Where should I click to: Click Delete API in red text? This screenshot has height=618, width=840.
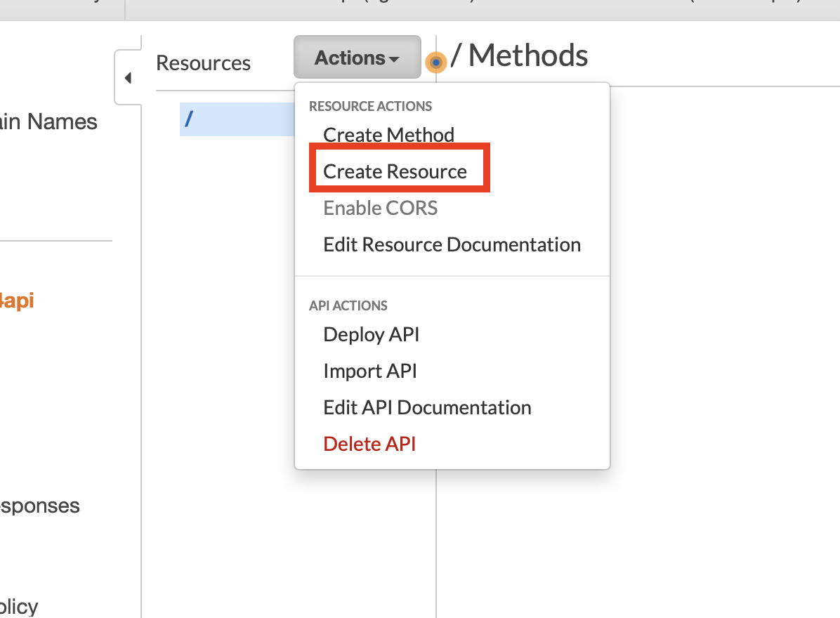[369, 443]
